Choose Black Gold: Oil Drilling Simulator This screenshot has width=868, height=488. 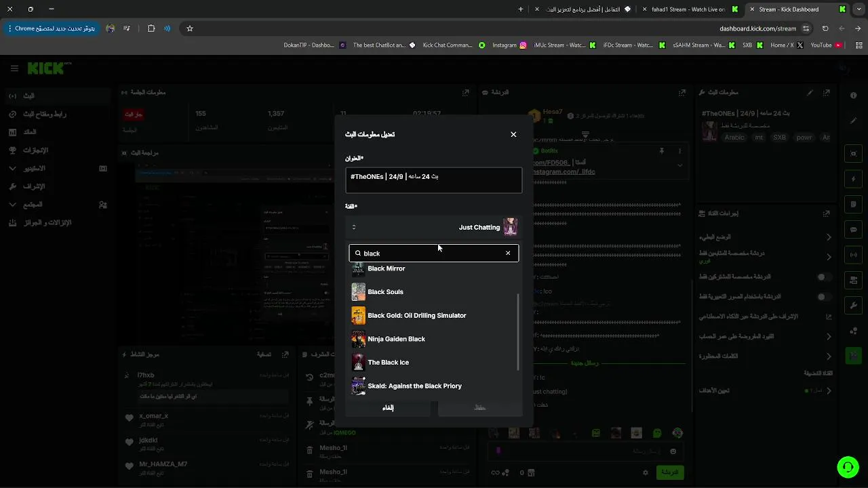point(434,315)
